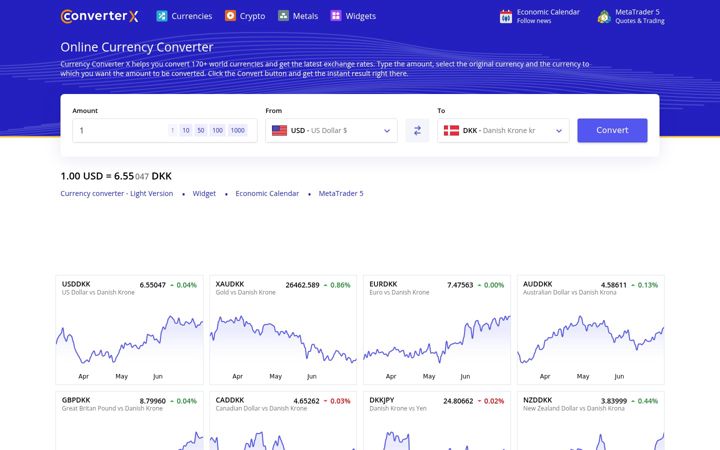Click the Convert button
The image size is (720, 450).
pos(613,130)
